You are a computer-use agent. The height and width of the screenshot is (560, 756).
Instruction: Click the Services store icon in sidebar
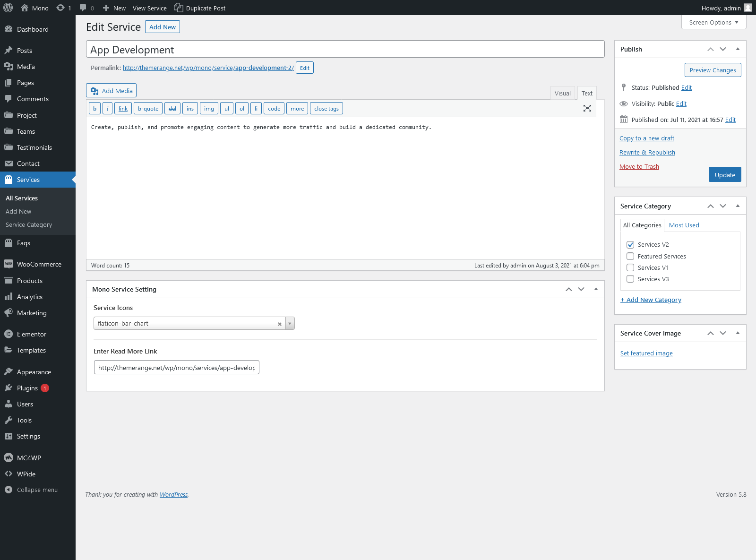click(x=9, y=180)
